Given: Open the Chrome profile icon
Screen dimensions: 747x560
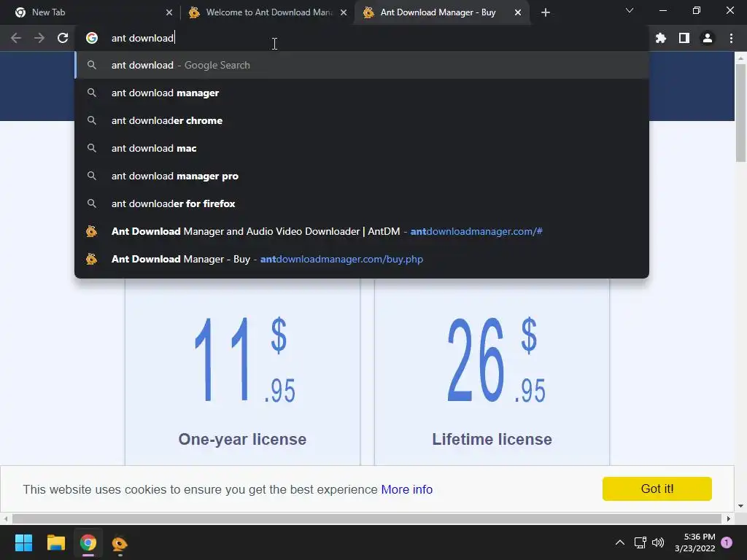Looking at the screenshot, I should click(708, 38).
